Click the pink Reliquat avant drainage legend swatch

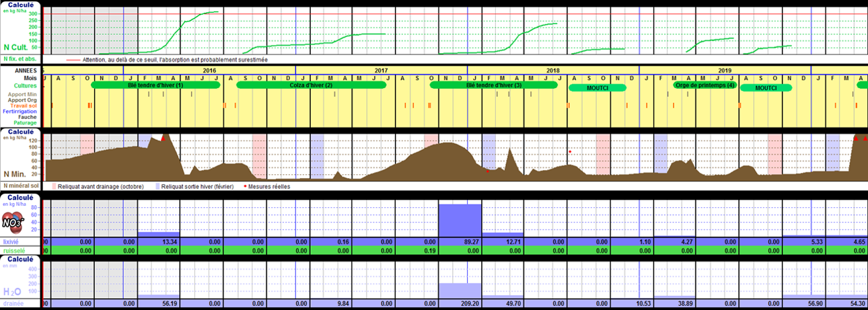point(55,186)
